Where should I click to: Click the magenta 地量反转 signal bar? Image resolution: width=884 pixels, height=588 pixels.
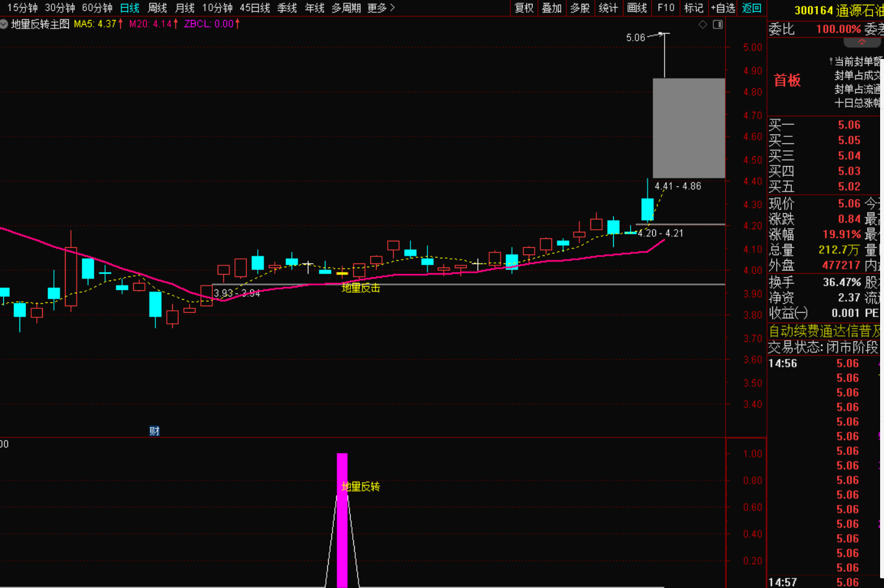tap(342, 519)
